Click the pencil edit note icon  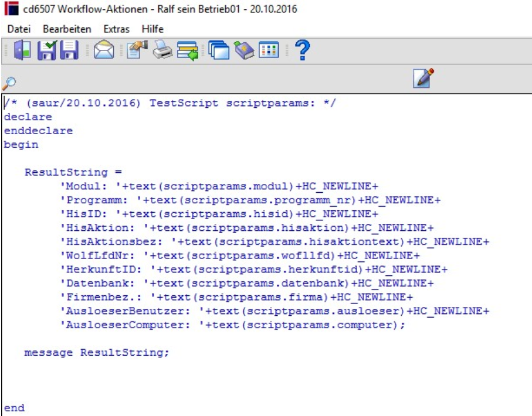(423, 79)
